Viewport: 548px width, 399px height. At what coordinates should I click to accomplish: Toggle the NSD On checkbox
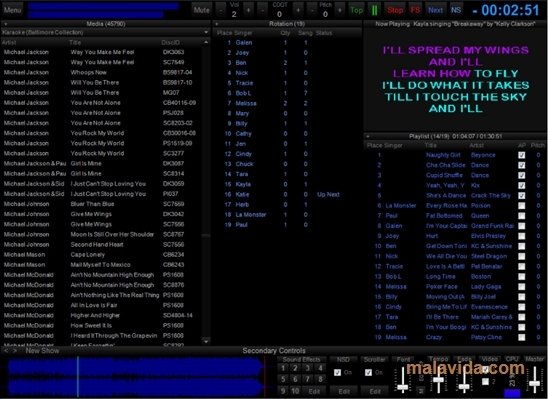click(337, 372)
